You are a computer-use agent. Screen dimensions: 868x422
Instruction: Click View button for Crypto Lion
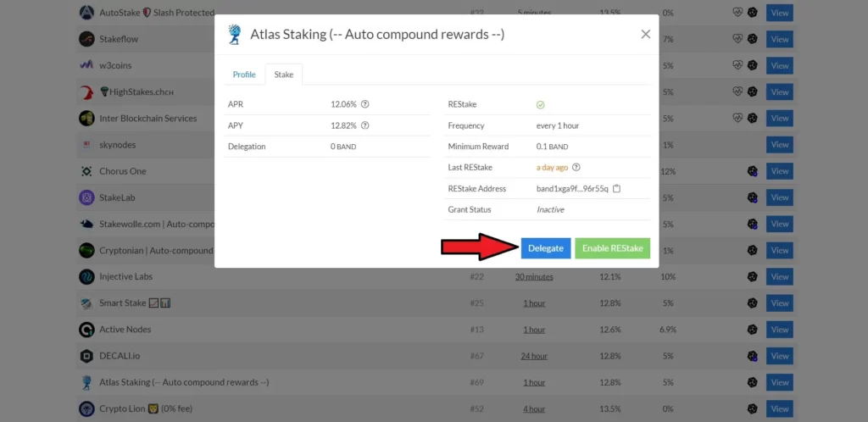[779, 409]
